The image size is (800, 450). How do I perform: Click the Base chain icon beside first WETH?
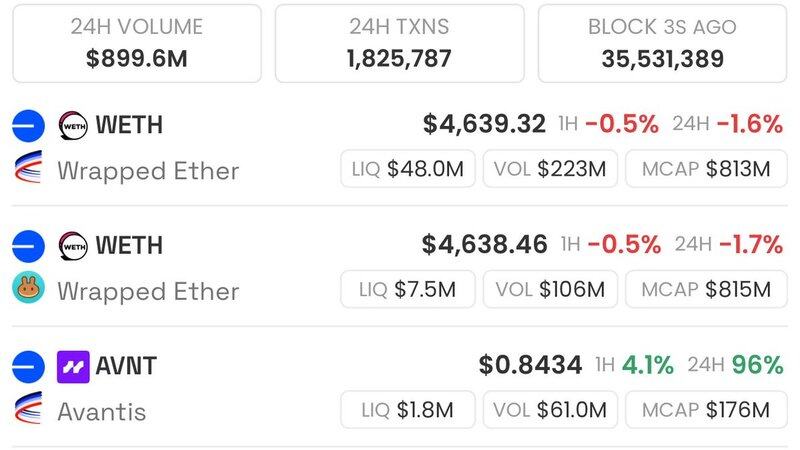(x=29, y=126)
